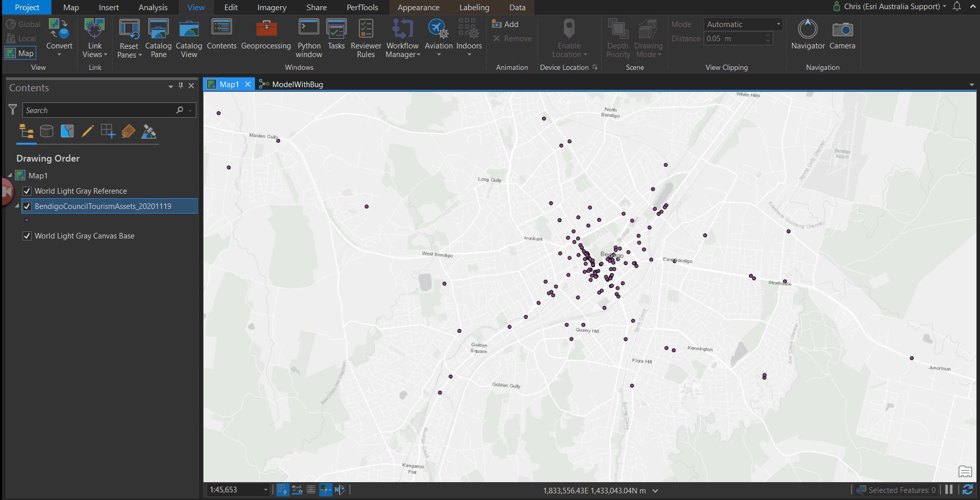This screenshot has width=980, height=500.
Task: Toggle visibility of World Light Gray Reference layer
Action: [27, 191]
